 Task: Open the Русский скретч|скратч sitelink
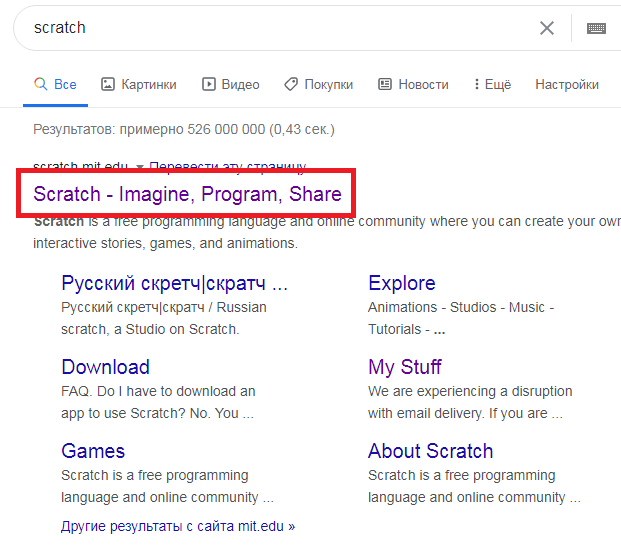point(175,283)
